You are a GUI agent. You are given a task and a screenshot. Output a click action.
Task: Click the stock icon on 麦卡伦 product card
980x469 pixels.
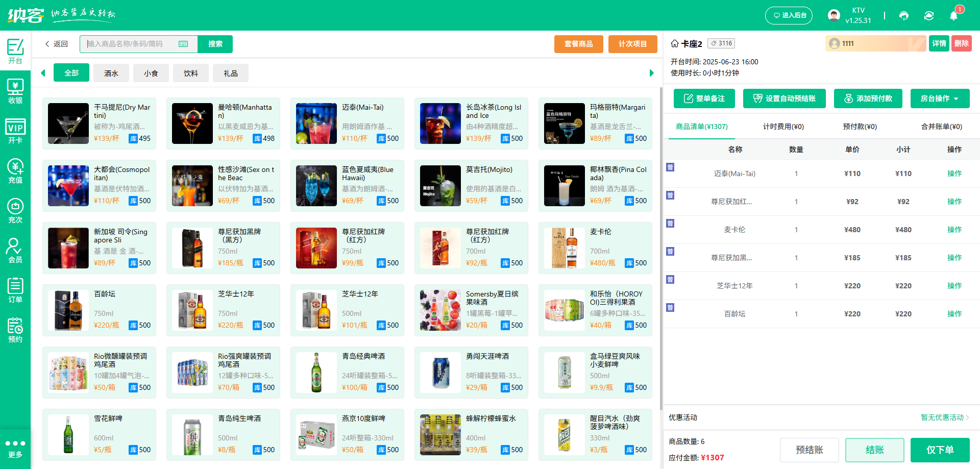(629, 263)
